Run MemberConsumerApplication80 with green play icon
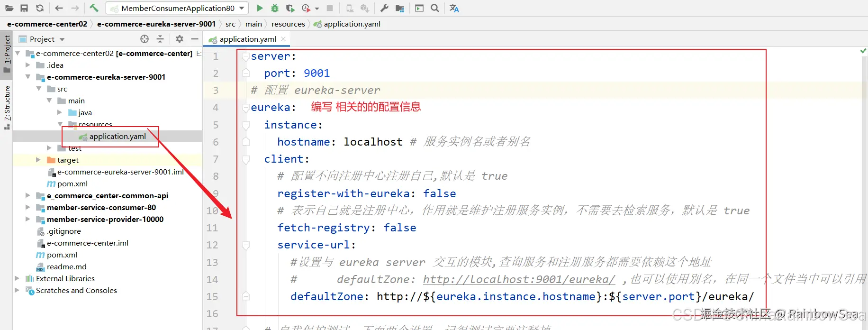868x330 pixels. pyautogui.click(x=260, y=8)
